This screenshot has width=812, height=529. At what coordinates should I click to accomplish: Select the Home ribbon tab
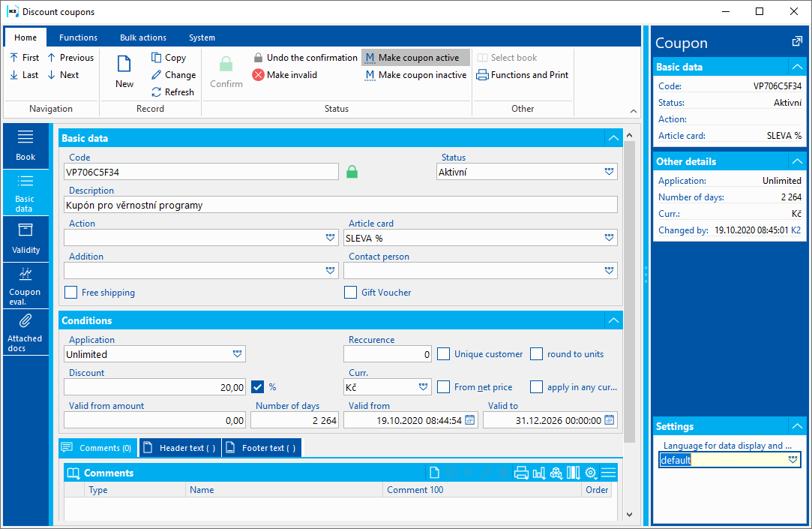[25, 38]
